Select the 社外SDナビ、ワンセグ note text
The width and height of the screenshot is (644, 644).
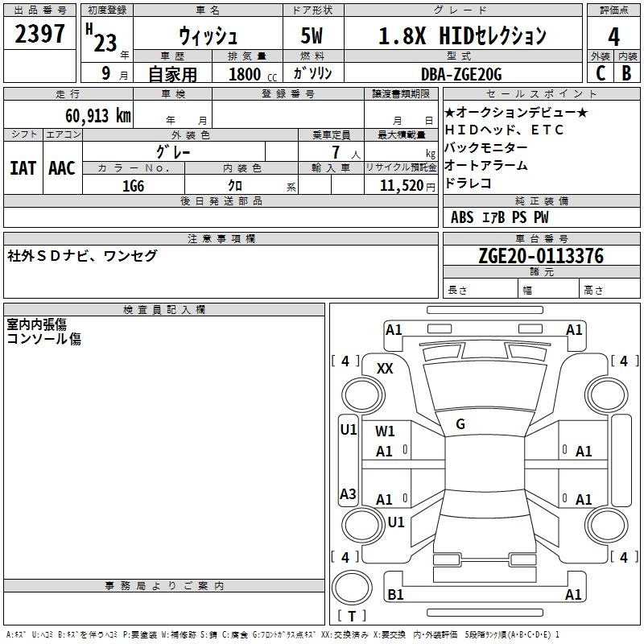(x=82, y=256)
